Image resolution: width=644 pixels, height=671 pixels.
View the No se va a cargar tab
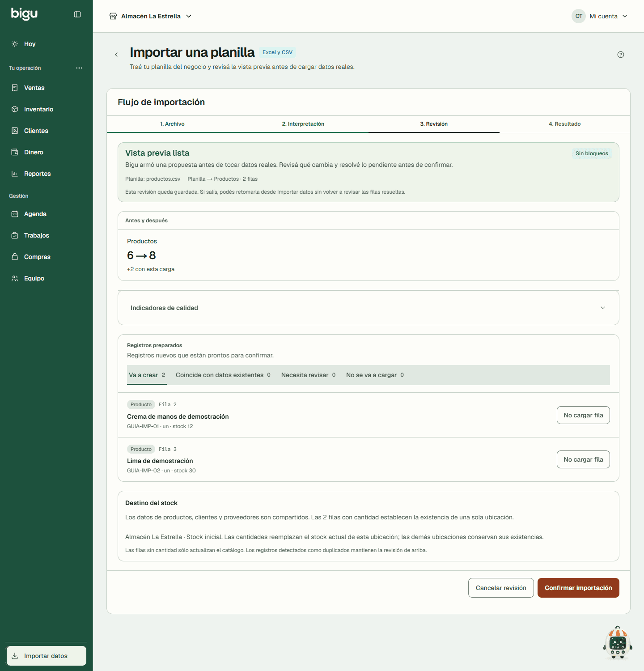(x=375, y=375)
